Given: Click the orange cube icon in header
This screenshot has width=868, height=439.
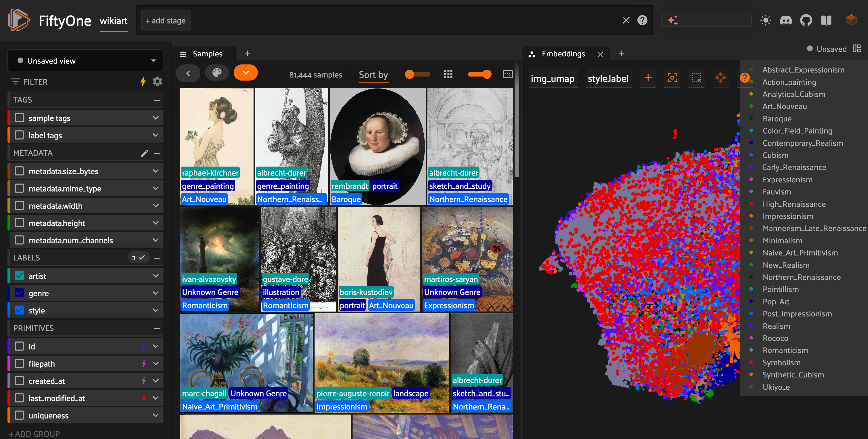Looking at the screenshot, I should (x=851, y=20).
